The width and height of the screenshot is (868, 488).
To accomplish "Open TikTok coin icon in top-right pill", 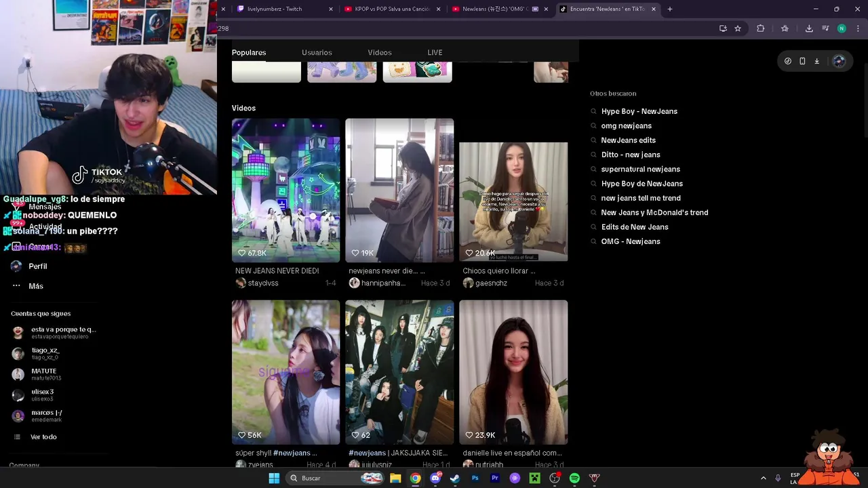I will (x=787, y=61).
